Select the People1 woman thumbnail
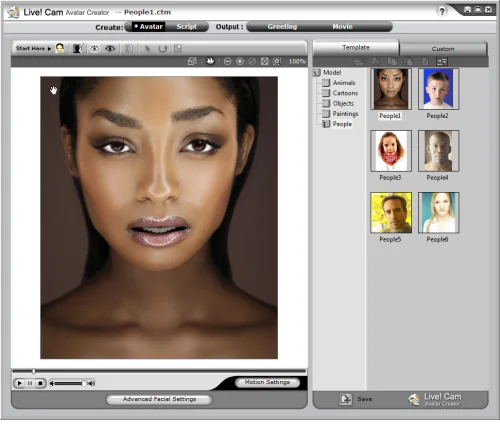500x430 pixels. pos(391,89)
